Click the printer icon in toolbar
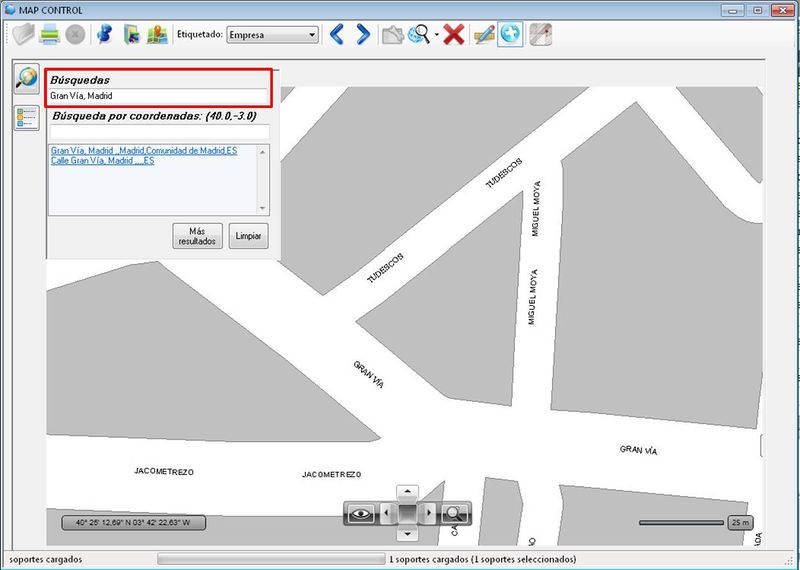800x570 pixels. pyautogui.click(x=49, y=35)
